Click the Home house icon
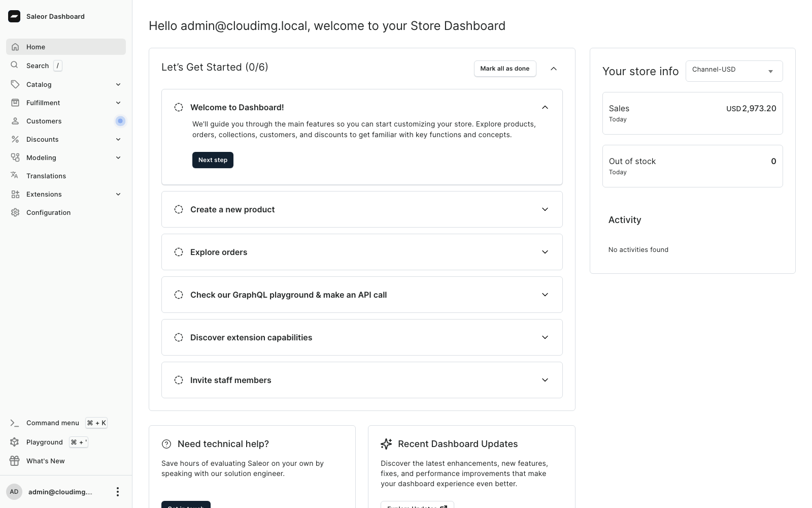The width and height of the screenshot is (812, 508). coord(15,47)
